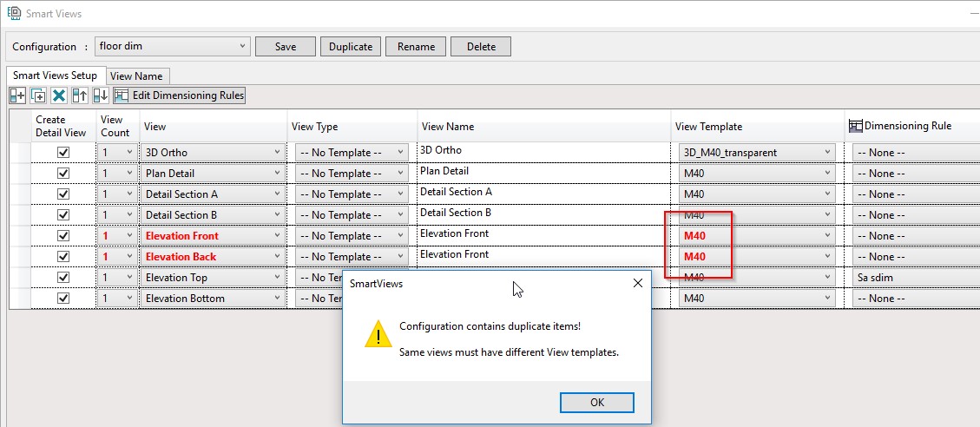This screenshot has height=427, width=980.
Task: Click the duplicate row icon in toolbar
Action: coord(38,95)
